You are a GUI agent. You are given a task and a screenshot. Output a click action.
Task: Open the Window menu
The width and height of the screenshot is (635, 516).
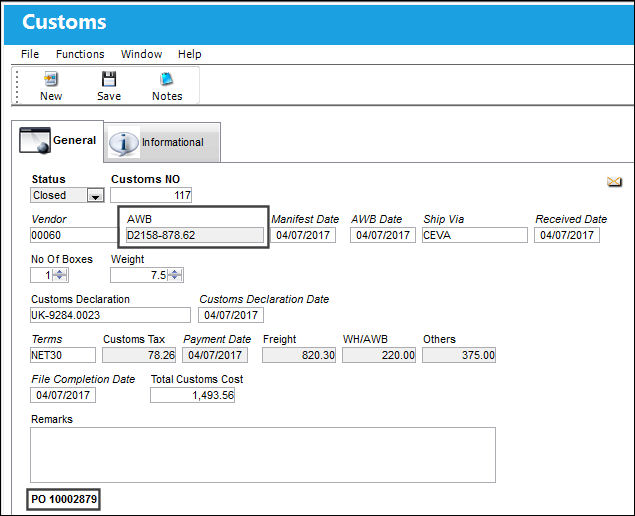click(141, 54)
